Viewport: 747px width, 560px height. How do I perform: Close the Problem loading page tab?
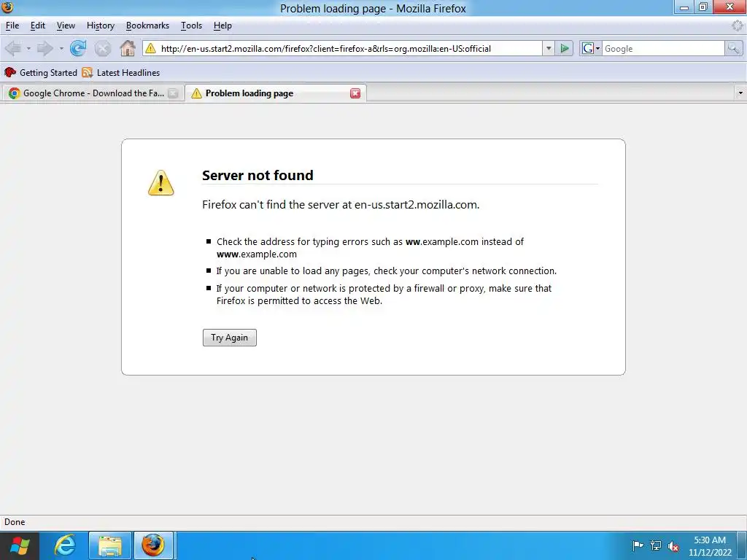click(355, 93)
